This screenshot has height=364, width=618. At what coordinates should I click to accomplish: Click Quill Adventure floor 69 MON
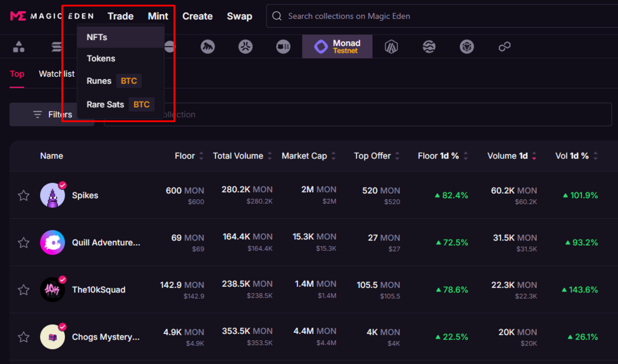[188, 238]
